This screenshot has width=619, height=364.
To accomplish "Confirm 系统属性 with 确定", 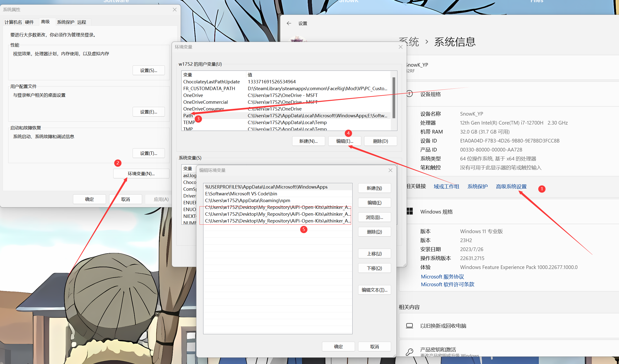I will coord(89,199).
